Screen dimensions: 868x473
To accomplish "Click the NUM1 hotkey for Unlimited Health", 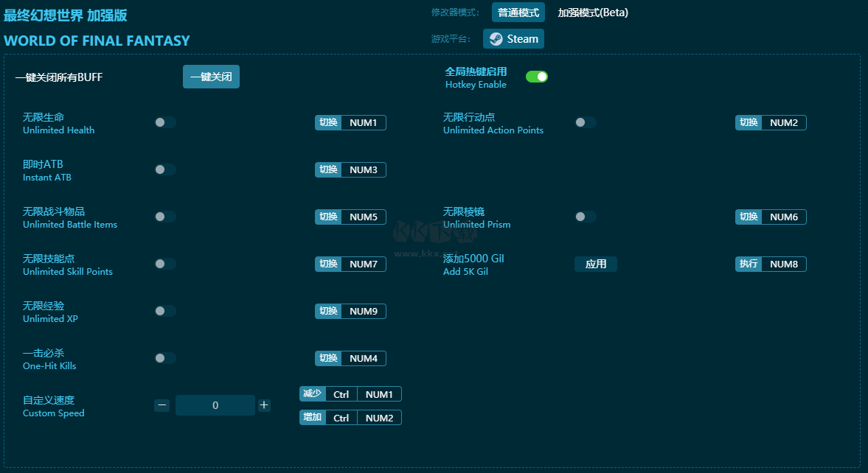I will (363, 122).
